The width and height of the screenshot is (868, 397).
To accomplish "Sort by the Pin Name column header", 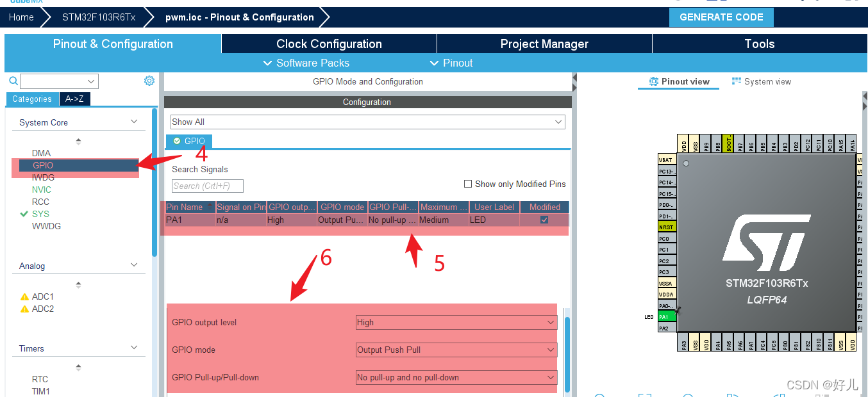I will (190, 207).
